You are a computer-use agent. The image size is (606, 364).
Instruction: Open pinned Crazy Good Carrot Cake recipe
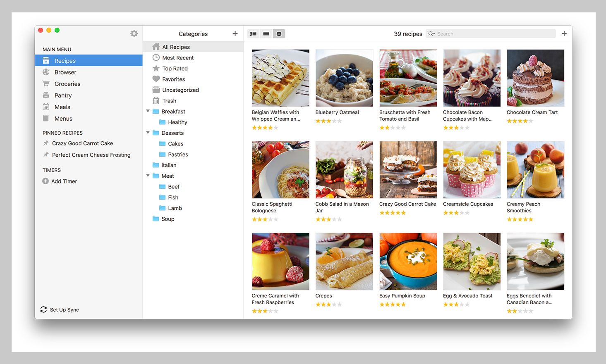pyautogui.click(x=82, y=143)
